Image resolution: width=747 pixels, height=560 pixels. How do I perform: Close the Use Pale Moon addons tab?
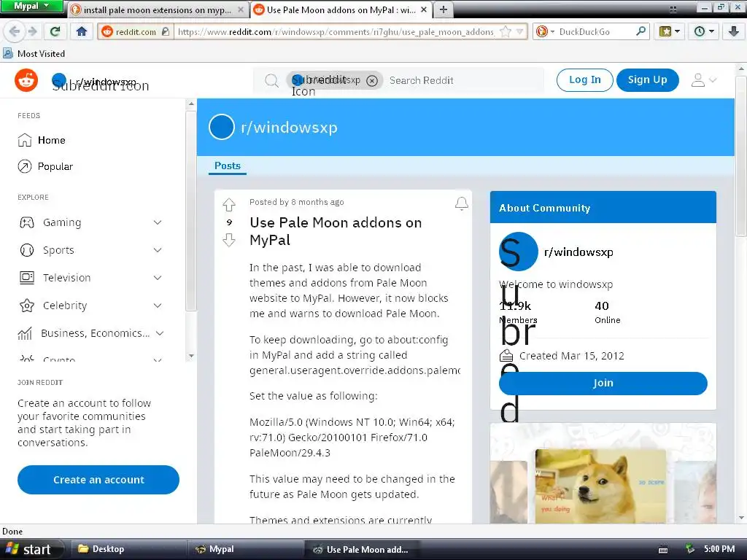pos(424,9)
